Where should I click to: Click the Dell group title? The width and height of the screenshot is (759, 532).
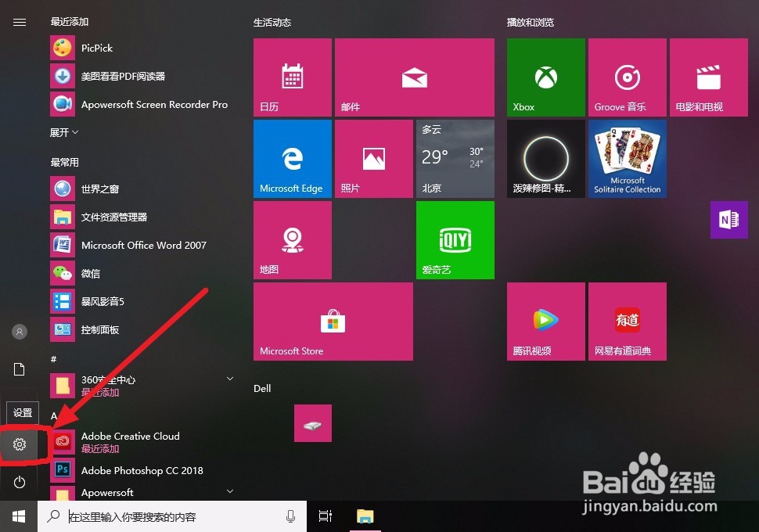262,388
